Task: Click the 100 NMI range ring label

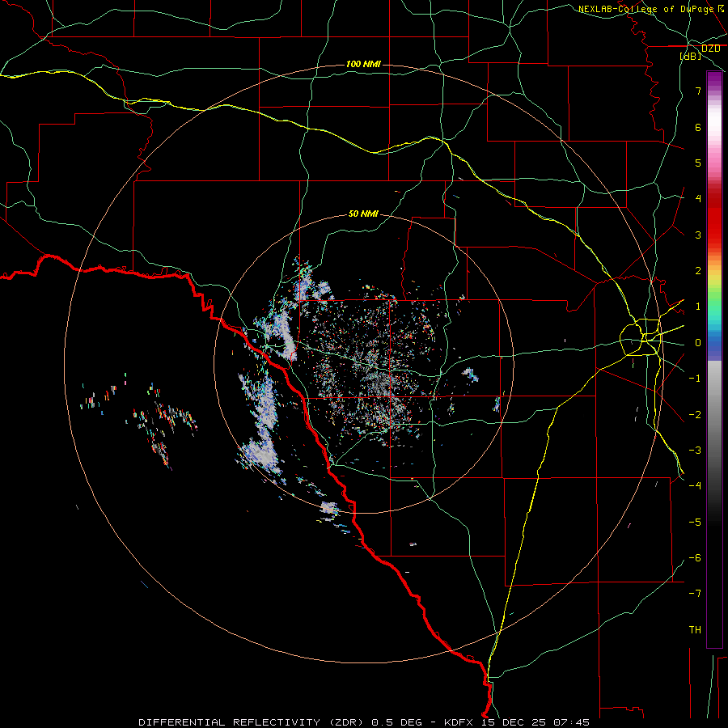Action: click(x=363, y=64)
